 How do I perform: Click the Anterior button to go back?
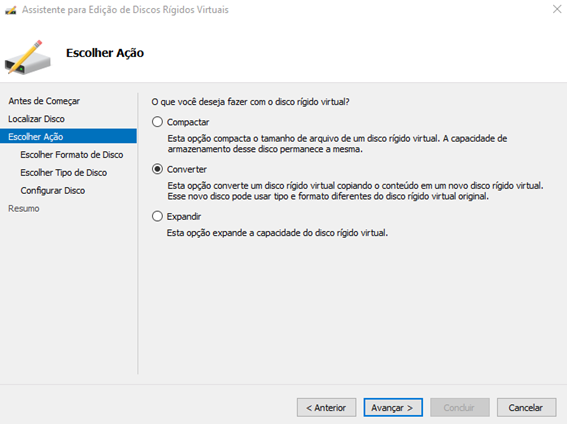[327, 408]
